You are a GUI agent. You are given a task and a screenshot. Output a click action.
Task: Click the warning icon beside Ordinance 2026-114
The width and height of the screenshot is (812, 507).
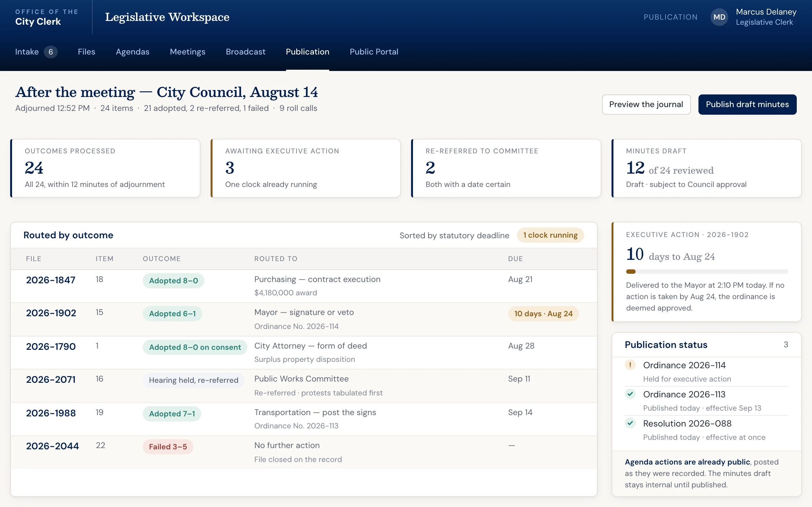coord(630,365)
